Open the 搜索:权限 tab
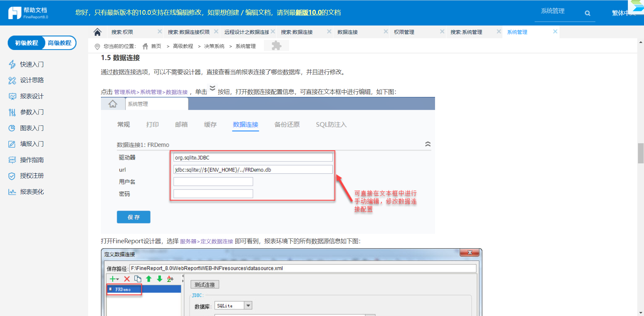 click(122, 32)
